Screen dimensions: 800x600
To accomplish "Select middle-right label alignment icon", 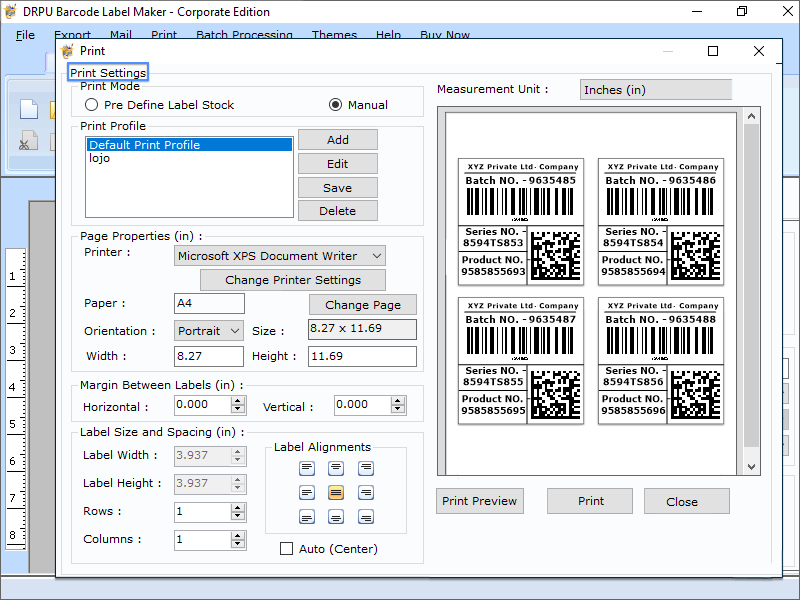I will (366, 492).
